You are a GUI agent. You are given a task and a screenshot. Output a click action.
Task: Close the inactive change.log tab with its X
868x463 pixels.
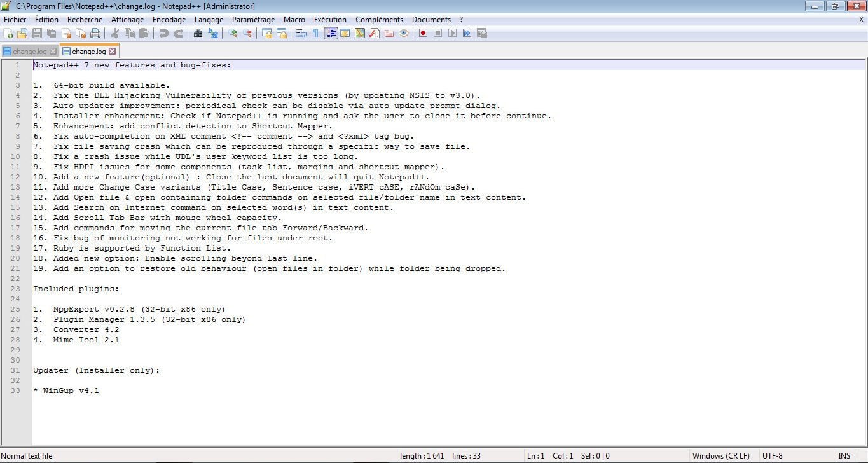pos(53,52)
